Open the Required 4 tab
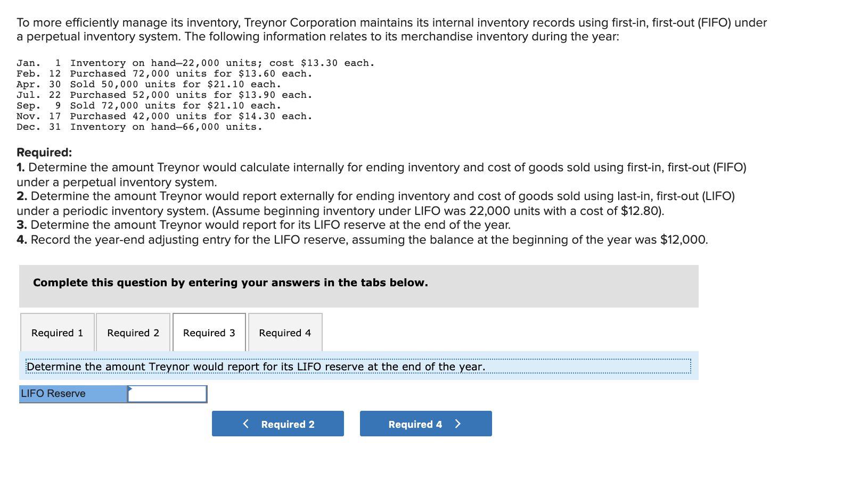 point(285,332)
